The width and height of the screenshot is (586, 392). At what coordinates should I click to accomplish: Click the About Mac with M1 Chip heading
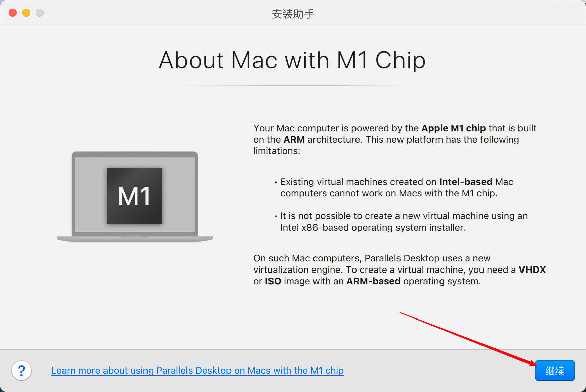point(292,61)
